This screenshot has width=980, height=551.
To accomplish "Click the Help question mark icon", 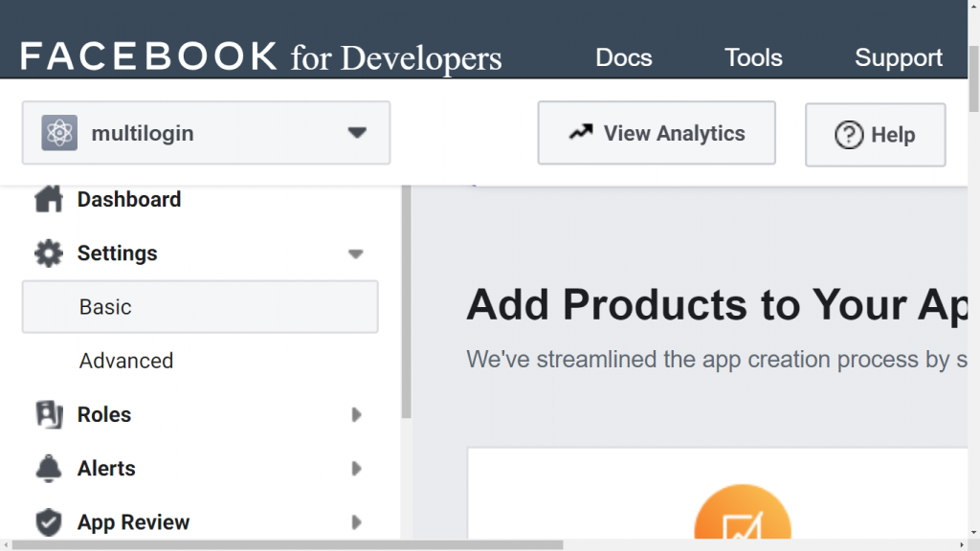I will (849, 135).
